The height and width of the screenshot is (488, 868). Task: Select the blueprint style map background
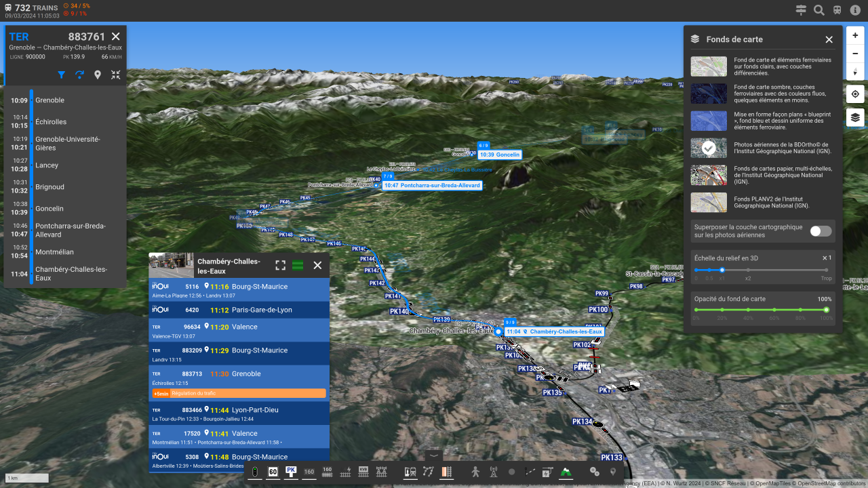(709, 121)
